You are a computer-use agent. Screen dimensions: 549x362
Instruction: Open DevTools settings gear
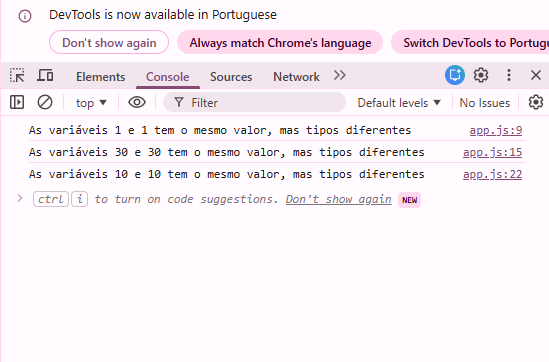(481, 75)
